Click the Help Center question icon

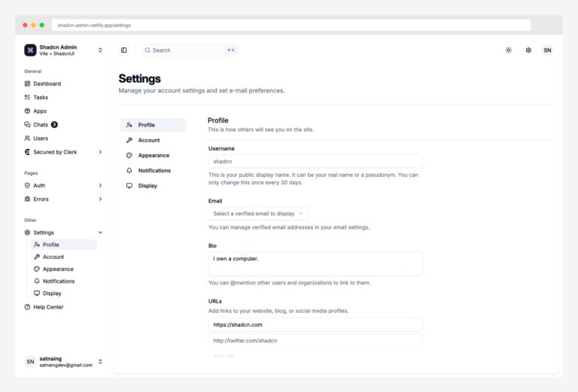[x=27, y=307]
